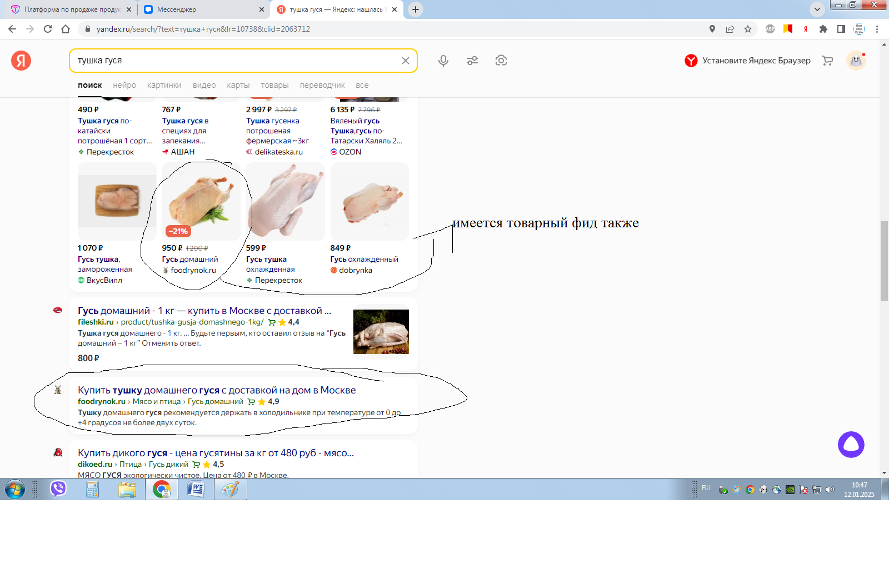Switch to the товары search tab
The height and width of the screenshot is (588, 889).
click(274, 85)
